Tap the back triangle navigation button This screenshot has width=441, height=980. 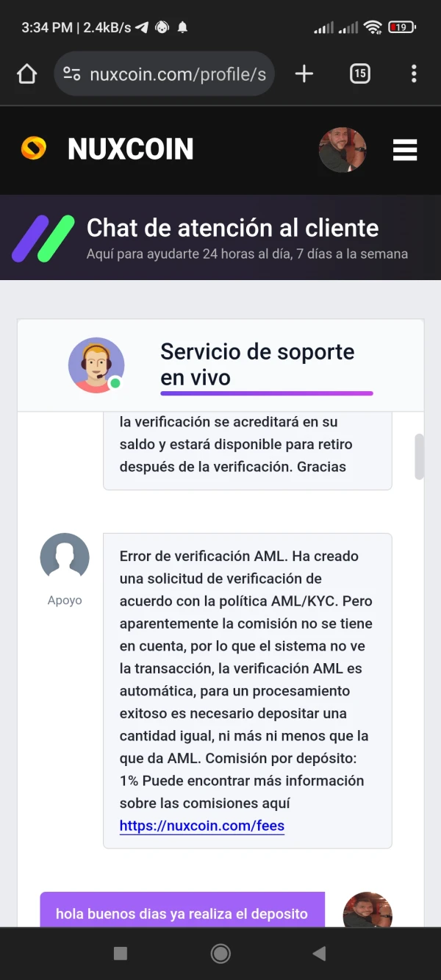319,953
